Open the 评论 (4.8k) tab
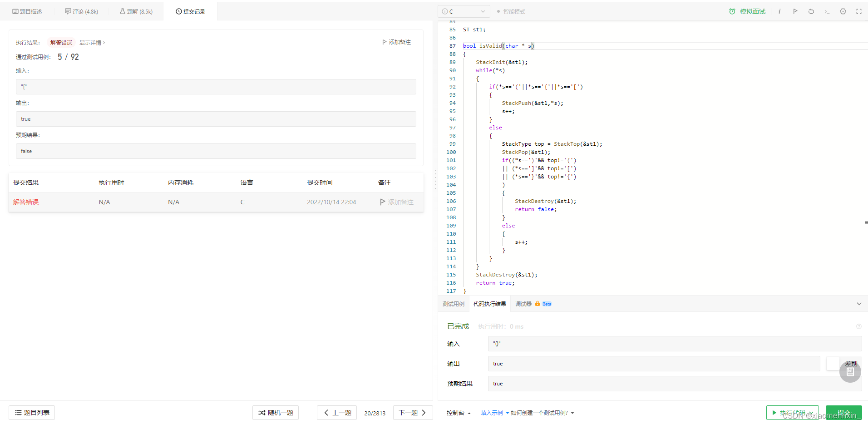This screenshot has height=424, width=868. [82, 11]
